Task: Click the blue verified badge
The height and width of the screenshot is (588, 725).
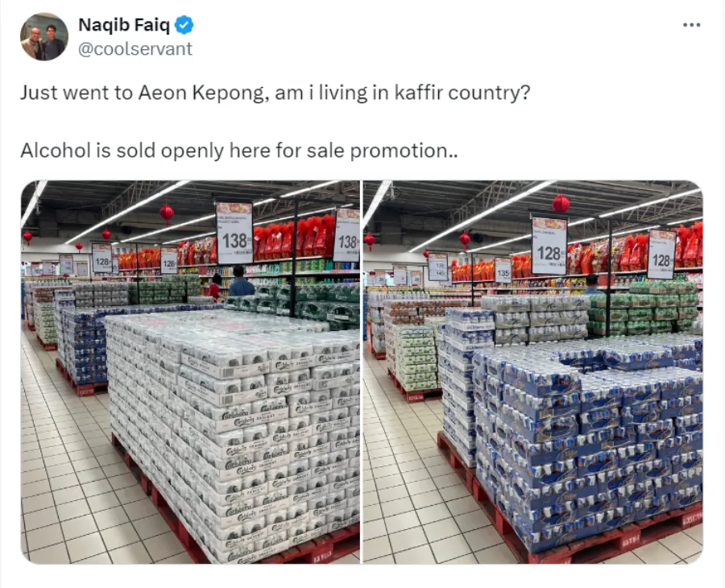Action: pyautogui.click(x=184, y=26)
